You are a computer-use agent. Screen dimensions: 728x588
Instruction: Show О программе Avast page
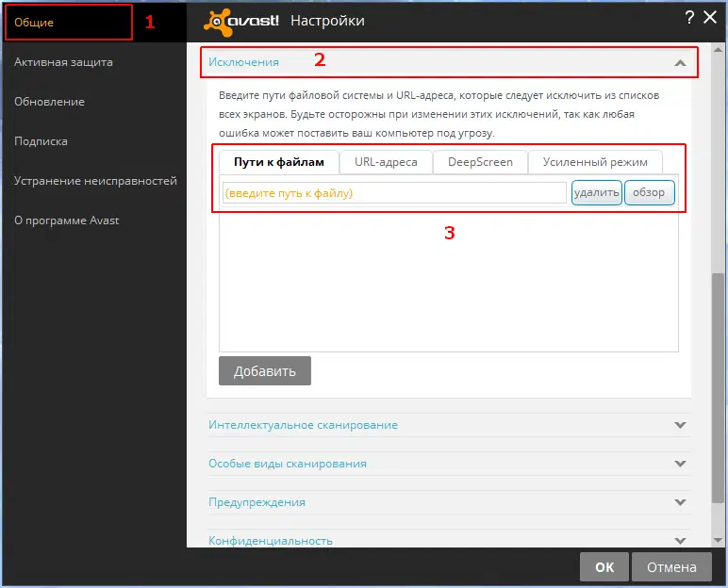[x=66, y=220]
